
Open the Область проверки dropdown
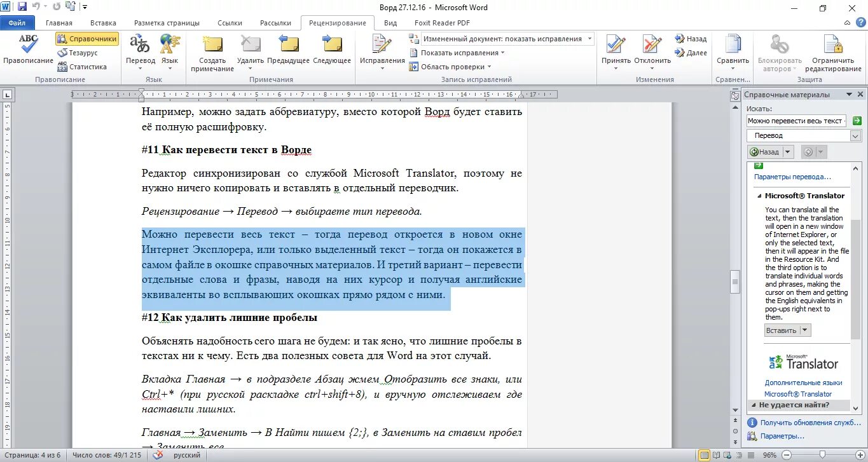click(450, 67)
